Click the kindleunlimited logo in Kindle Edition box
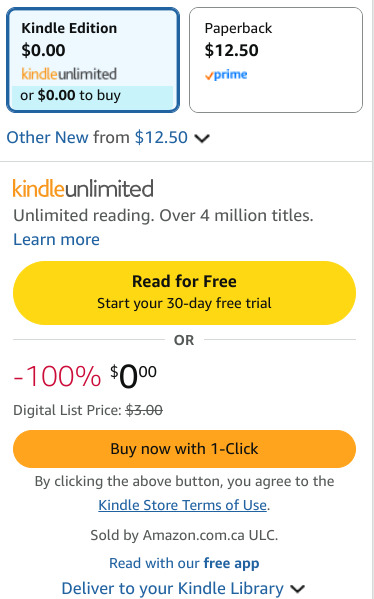This screenshot has height=599, width=374. pyautogui.click(x=69, y=74)
